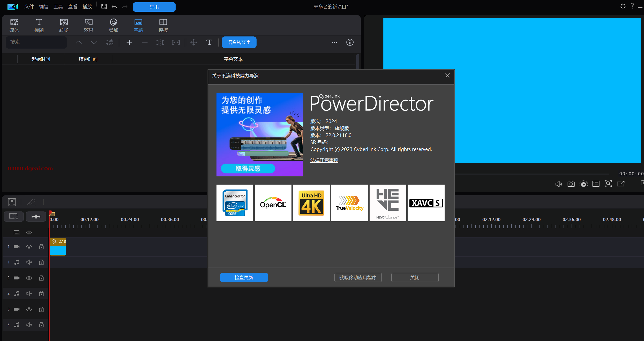Click the 字幕文本 column header
The width and height of the screenshot is (644, 341).
[x=233, y=59]
